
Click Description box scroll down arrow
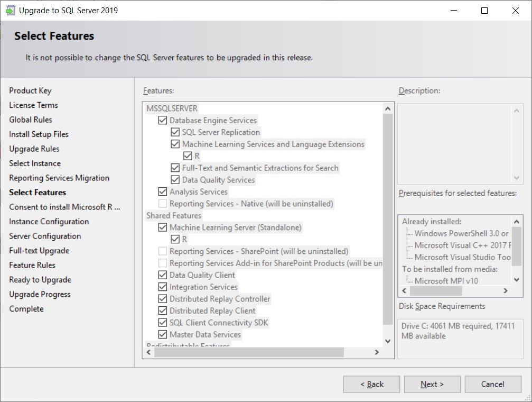[x=516, y=178]
